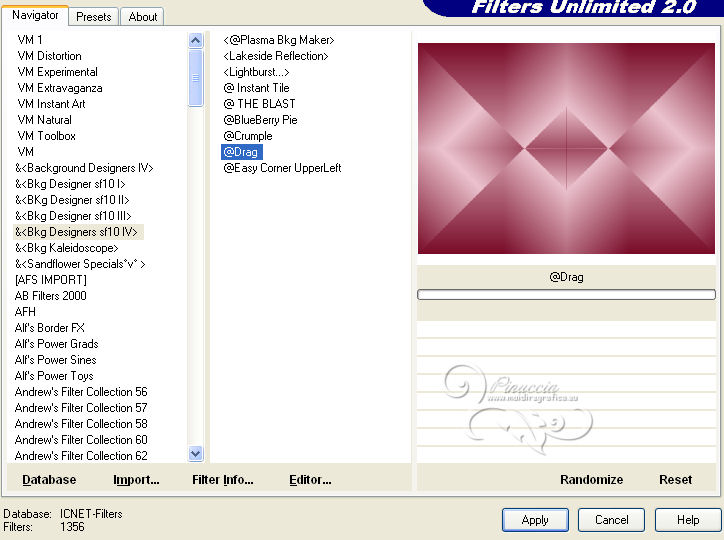
Task: Apply the selected filter
Action: pyautogui.click(x=535, y=520)
